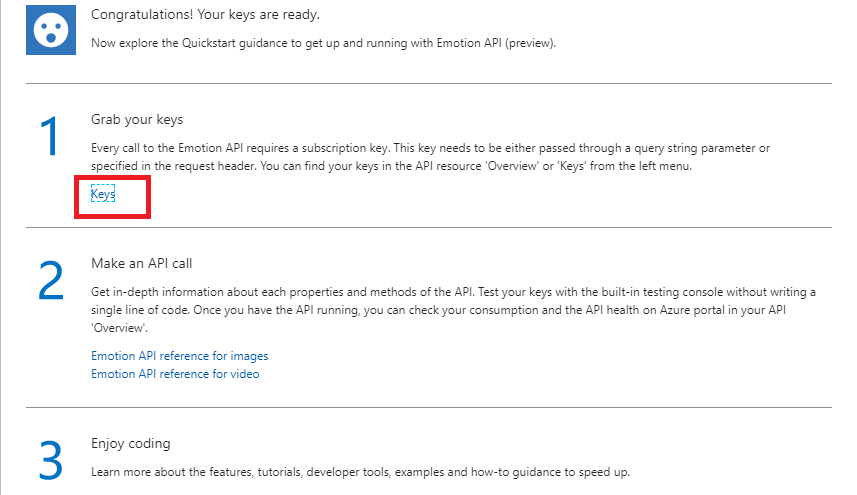857x495 pixels.
Task: Click the divider line below the Congratulations header
Action: tap(428, 83)
